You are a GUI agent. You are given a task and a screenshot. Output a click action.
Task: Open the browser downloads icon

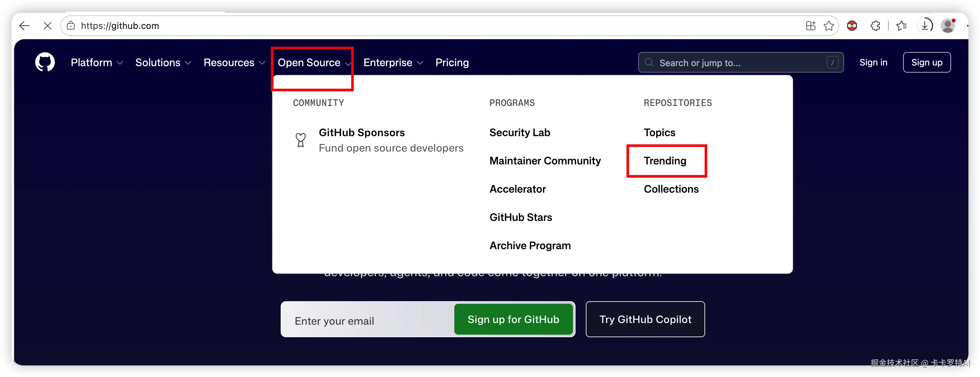click(x=925, y=25)
